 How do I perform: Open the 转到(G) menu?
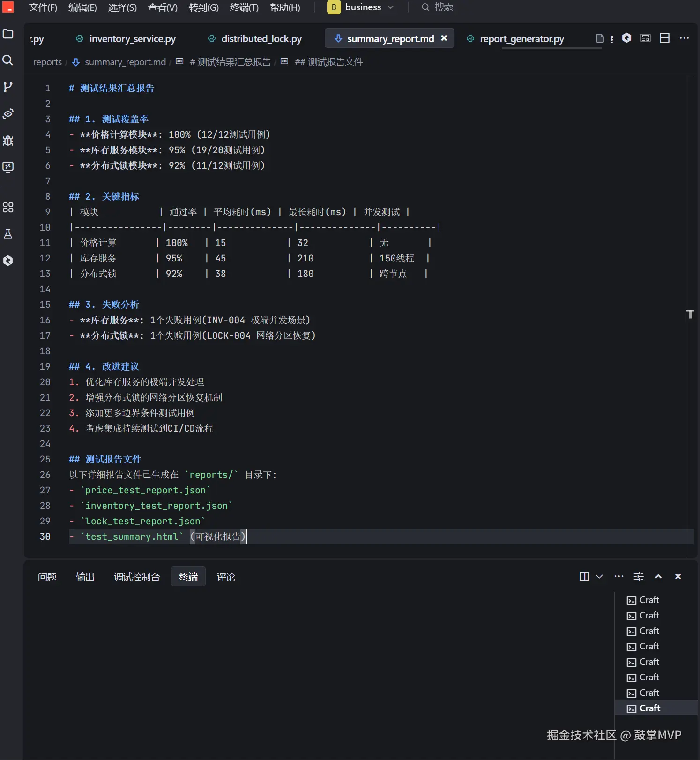203,7
